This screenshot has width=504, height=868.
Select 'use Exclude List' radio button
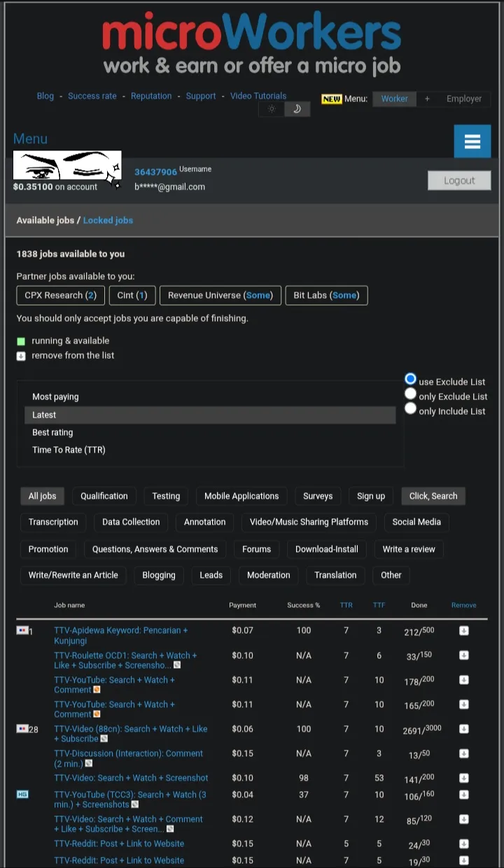[410, 379]
